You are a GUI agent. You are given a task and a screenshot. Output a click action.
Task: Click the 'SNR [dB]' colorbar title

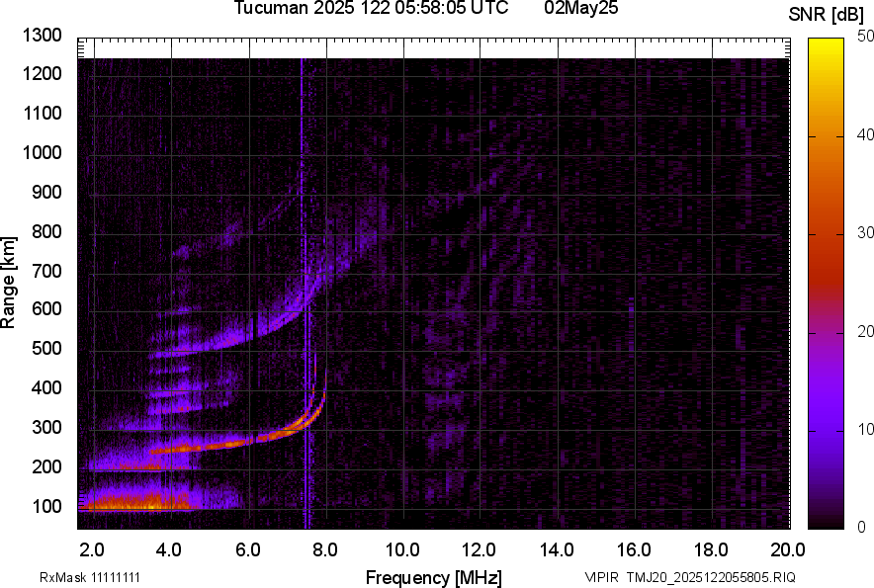827,15
